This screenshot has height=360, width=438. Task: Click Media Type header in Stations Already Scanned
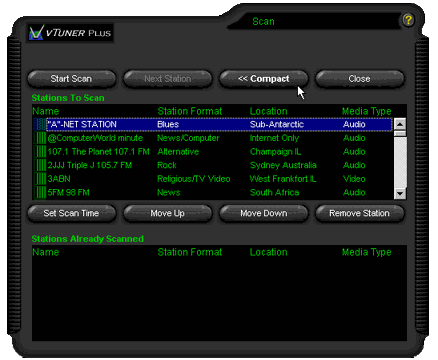(x=367, y=252)
